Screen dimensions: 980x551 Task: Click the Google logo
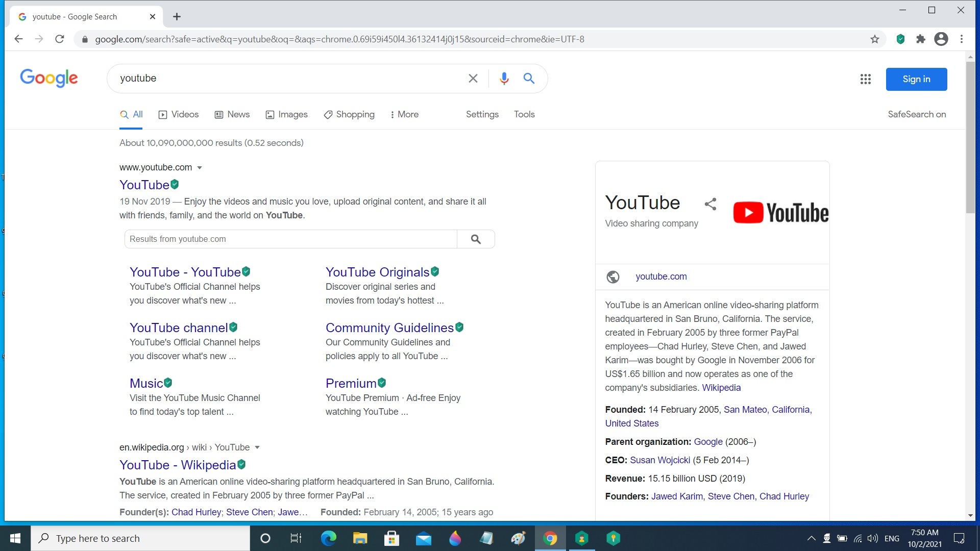click(49, 78)
